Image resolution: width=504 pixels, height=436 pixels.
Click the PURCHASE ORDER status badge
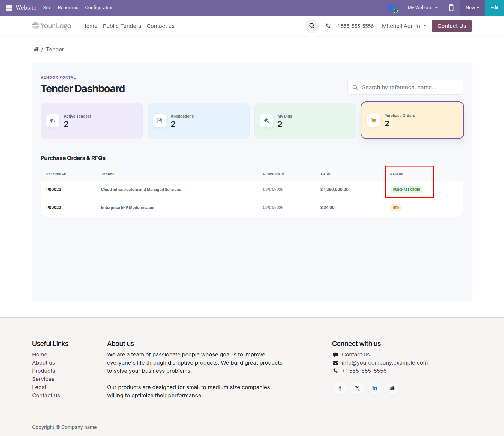click(x=407, y=190)
